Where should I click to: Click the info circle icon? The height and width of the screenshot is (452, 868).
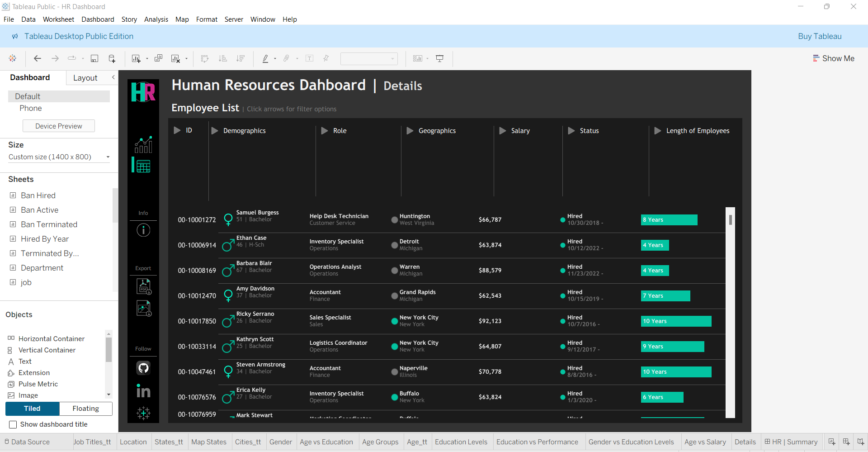[x=143, y=230]
